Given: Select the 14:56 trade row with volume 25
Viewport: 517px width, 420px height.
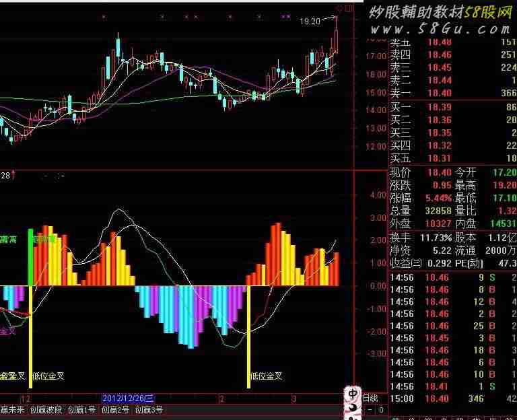Looking at the screenshot, I should [x=453, y=326].
